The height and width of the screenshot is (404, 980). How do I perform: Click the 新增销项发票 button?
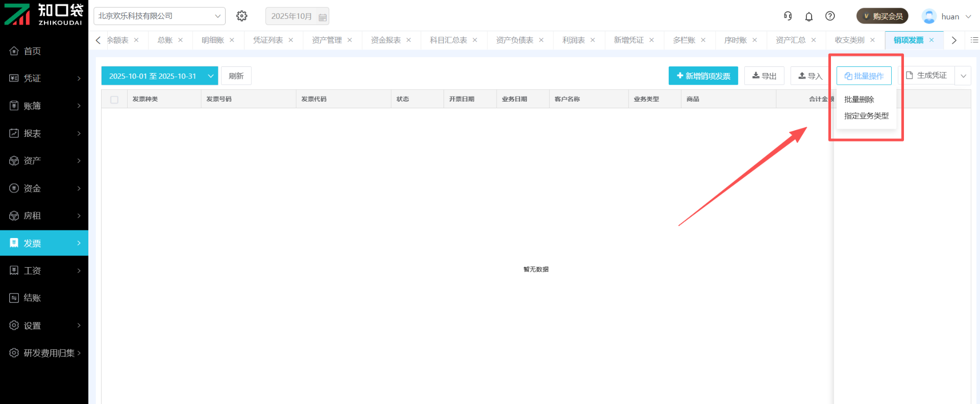click(x=703, y=76)
